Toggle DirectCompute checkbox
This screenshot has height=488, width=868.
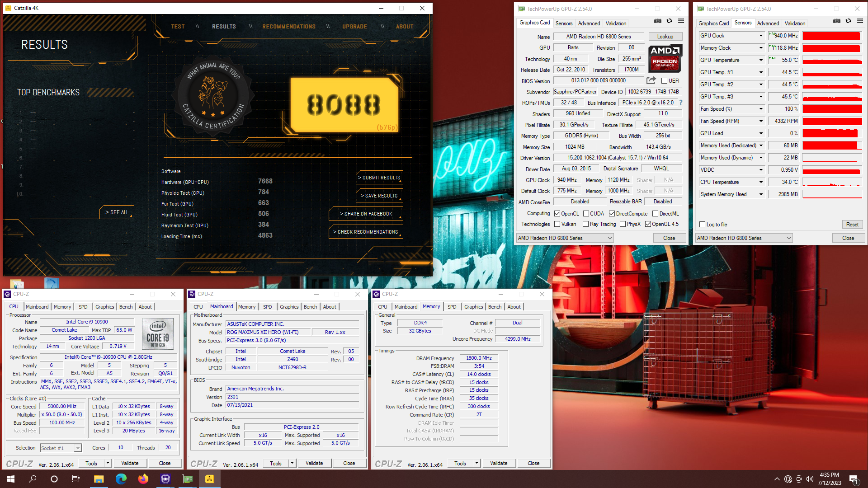coord(612,214)
